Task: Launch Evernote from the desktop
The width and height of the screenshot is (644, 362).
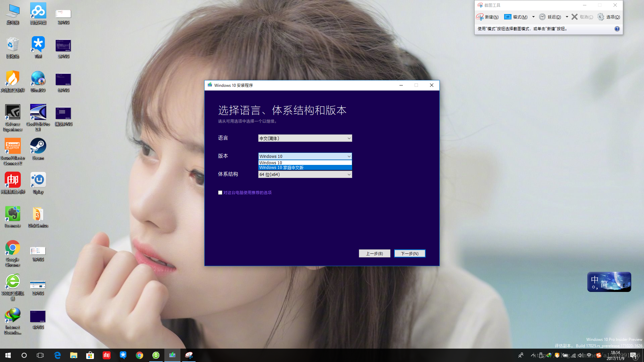Action: tap(12, 214)
